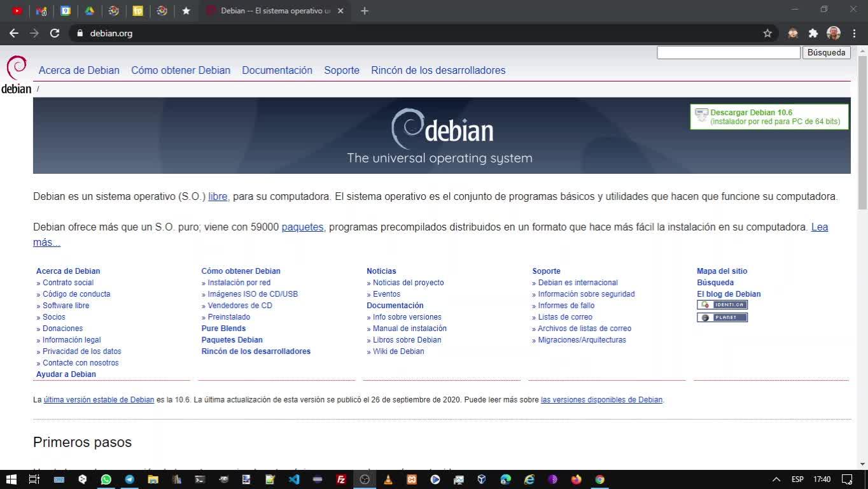Image resolution: width=868 pixels, height=489 pixels.
Task: Open the pinned YouTube tab
Action: (17, 11)
